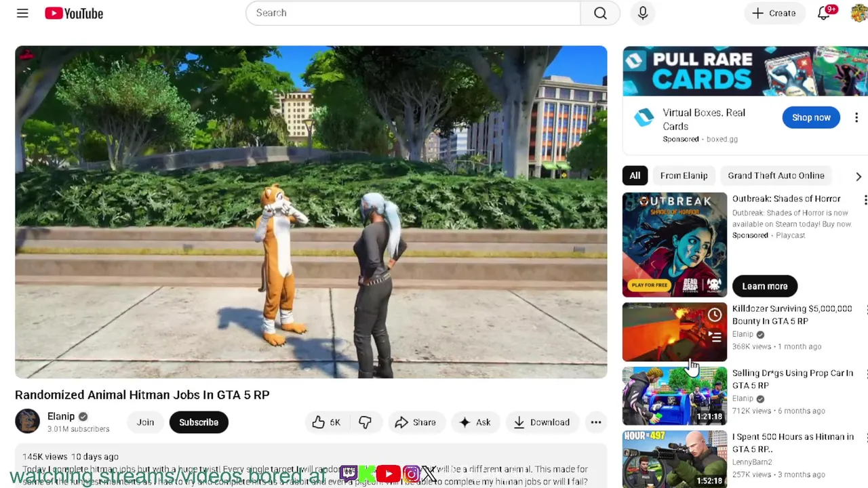Click the LennyBarn2 channel name
The height and width of the screenshot is (488, 868).
752,462
